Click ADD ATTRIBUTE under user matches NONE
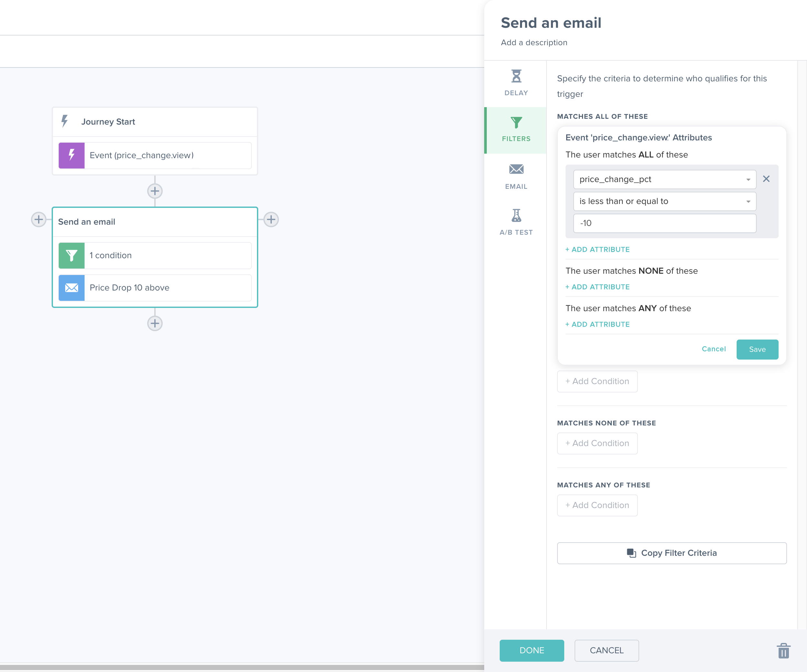807x672 pixels. tap(597, 287)
